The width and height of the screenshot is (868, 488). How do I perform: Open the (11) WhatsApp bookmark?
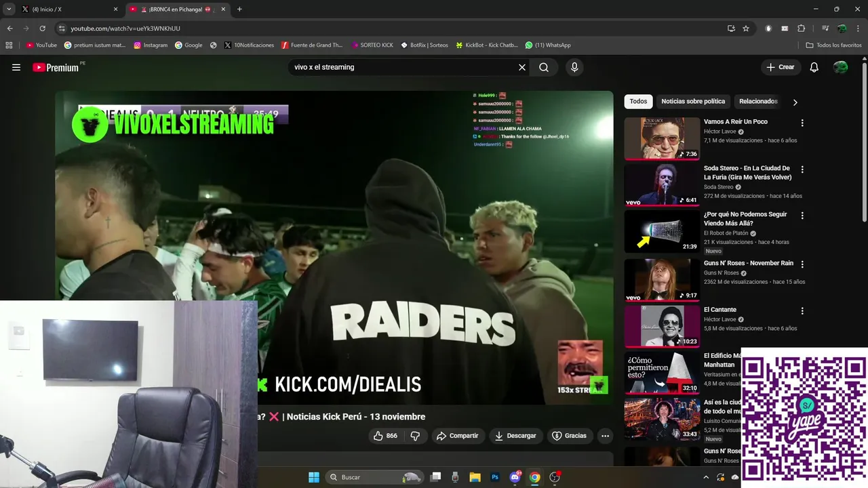(548, 45)
